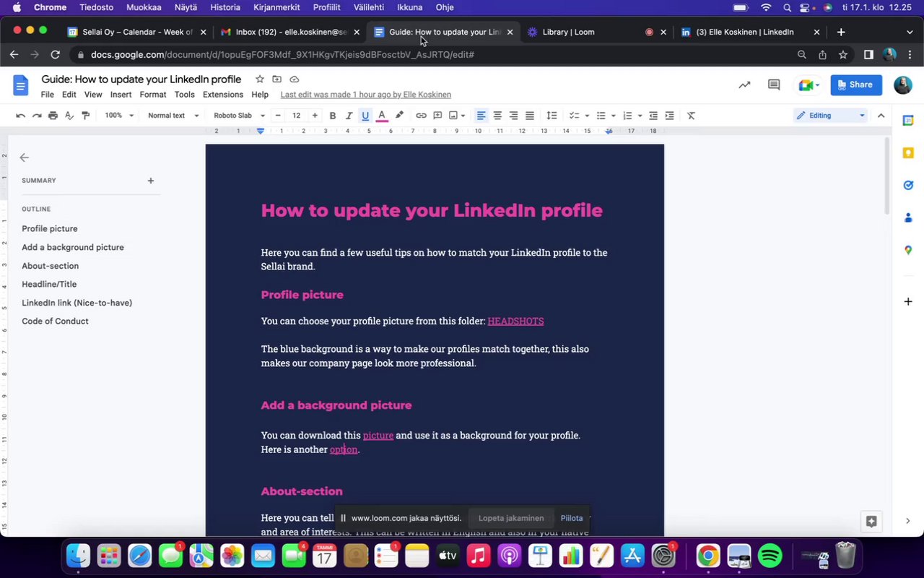924x578 pixels.
Task: Expand bulleted list style options
Action: coord(614,116)
